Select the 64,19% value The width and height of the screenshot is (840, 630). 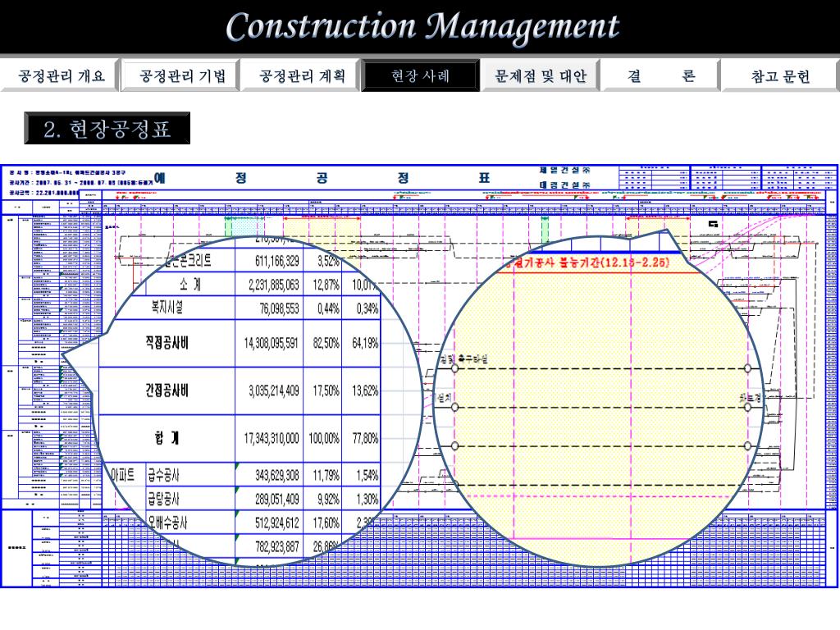[x=365, y=343]
